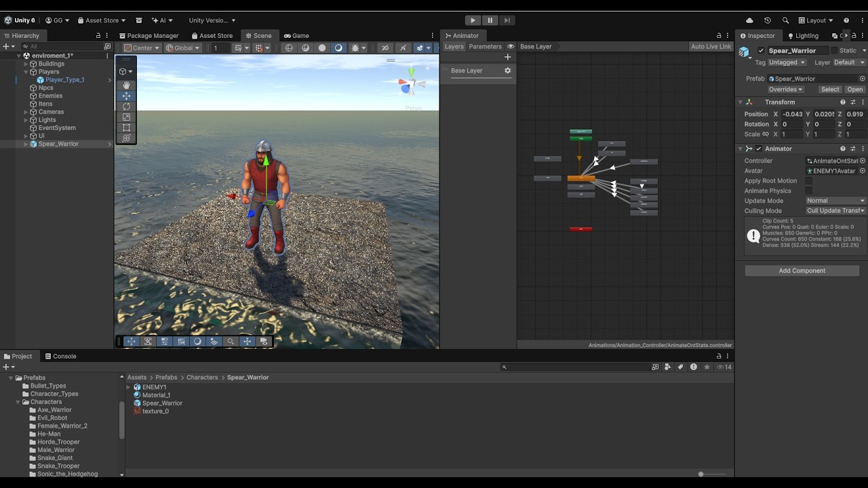Open the Tag dropdown showing Untagged
This screenshot has width=868, height=488.
[787, 62]
